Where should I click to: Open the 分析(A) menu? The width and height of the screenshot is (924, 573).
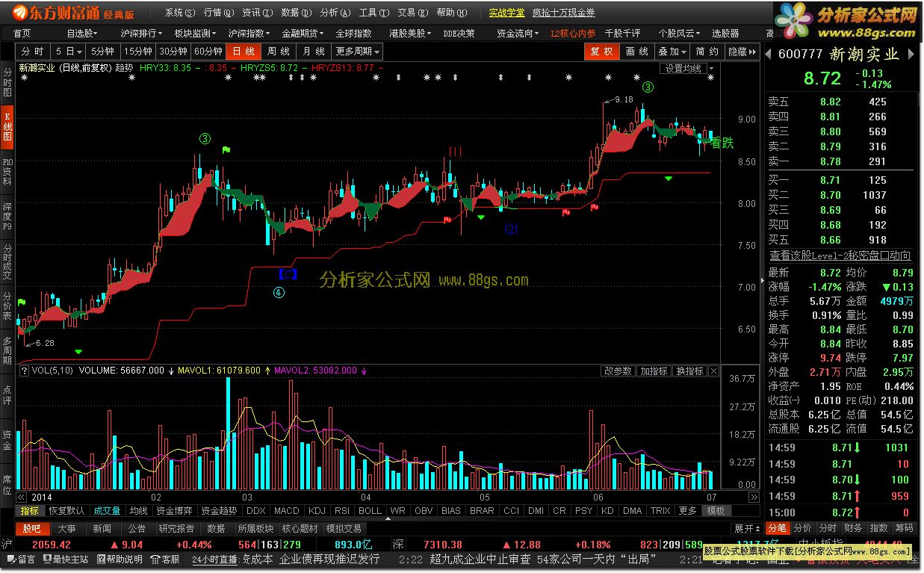335,13
